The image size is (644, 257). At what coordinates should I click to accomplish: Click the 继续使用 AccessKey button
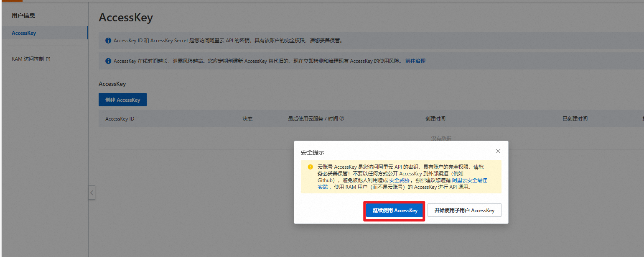pos(395,211)
